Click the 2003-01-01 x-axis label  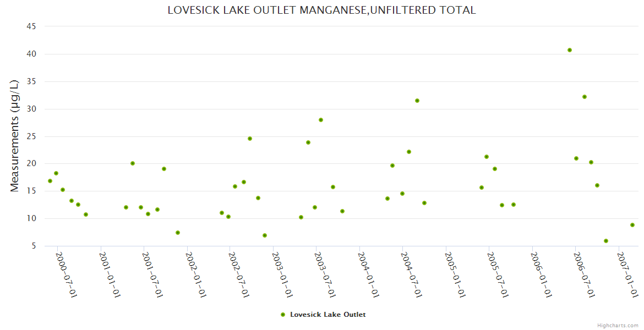coord(282,274)
